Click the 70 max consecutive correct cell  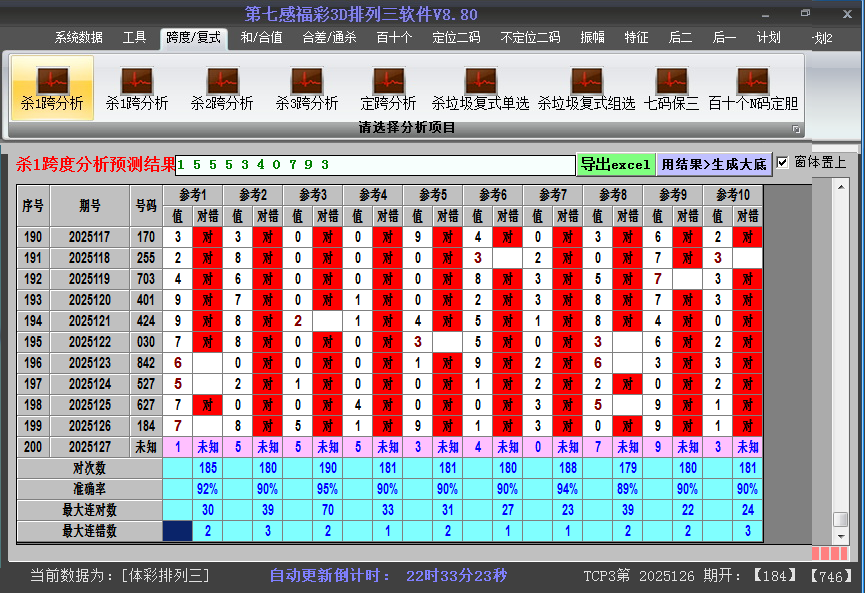coord(328,510)
